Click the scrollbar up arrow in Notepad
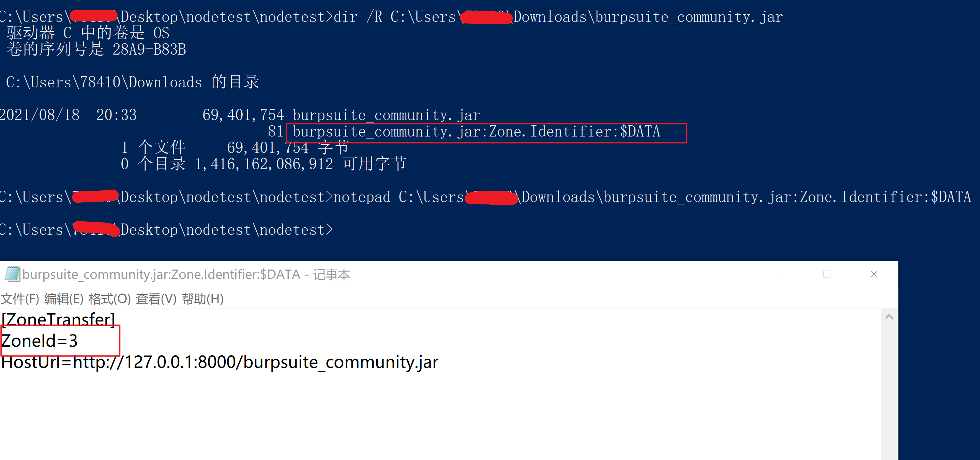 [x=889, y=317]
